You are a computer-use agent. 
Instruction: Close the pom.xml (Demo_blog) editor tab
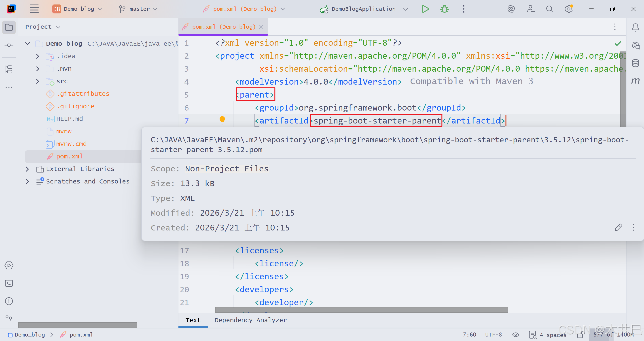[261, 27]
